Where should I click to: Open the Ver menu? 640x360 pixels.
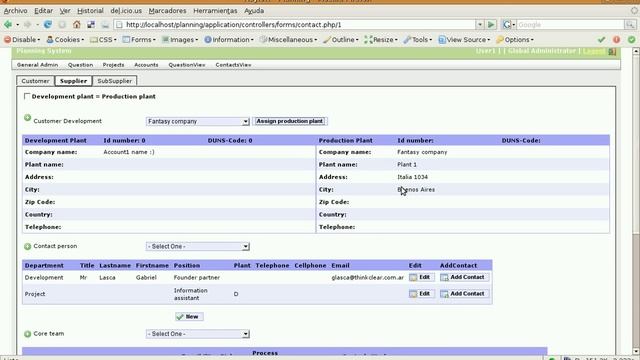tap(65, 11)
